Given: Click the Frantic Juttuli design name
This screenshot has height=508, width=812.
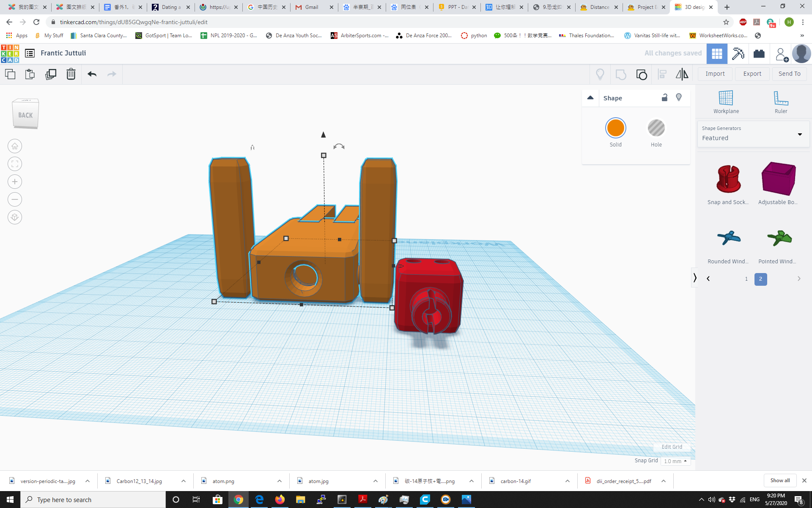Looking at the screenshot, I should pos(63,53).
